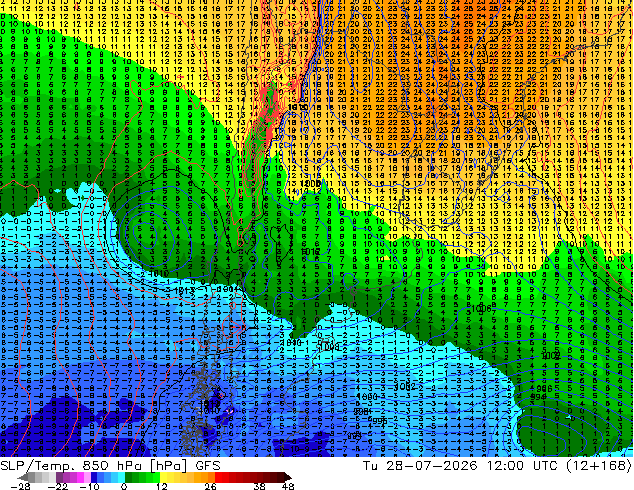Click the "-22" color scale label
Screen dimensions: 634x490
58,486
